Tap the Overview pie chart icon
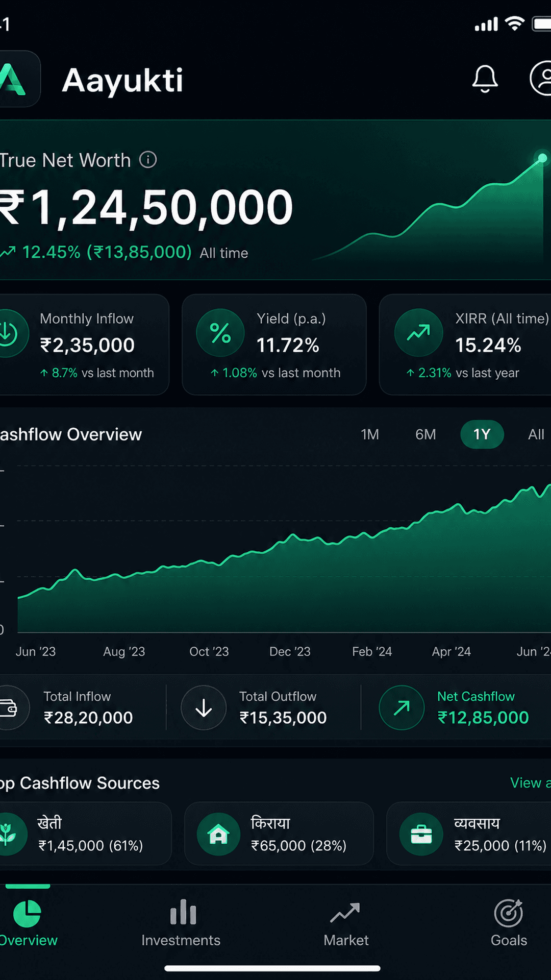This screenshot has width=551, height=980. point(27,913)
